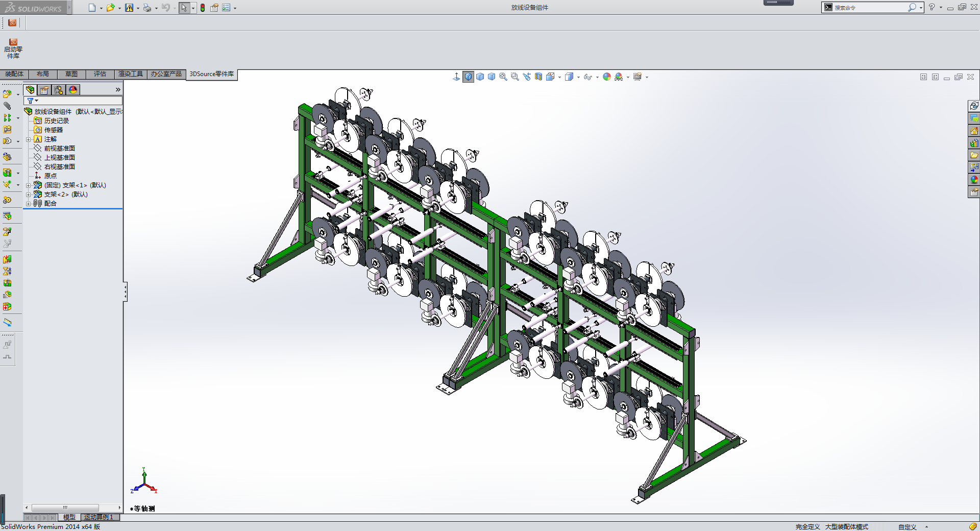Expand the 支架<2> component node
Screen dimensions: 980x531
(x=29, y=195)
